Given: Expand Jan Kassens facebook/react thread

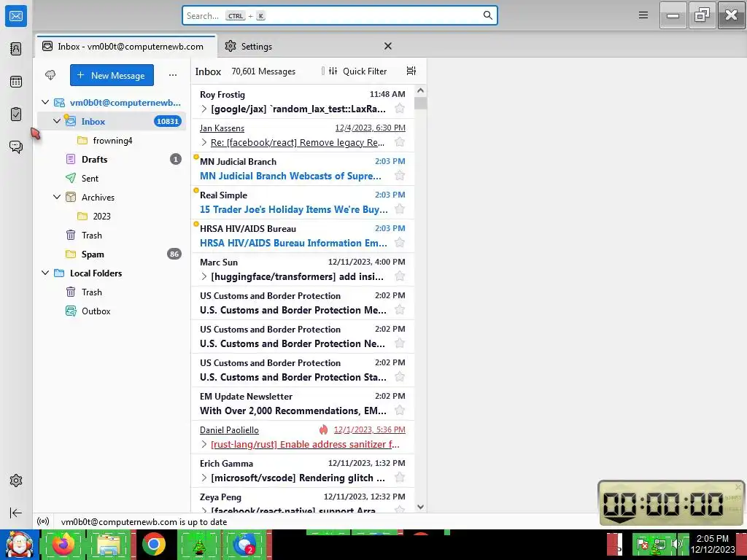Looking at the screenshot, I should (204, 142).
